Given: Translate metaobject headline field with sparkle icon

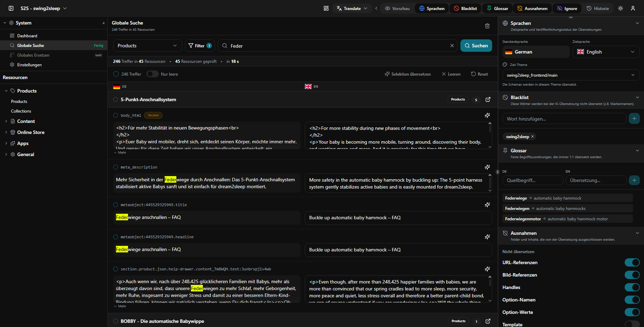Looking at the screenshot, I should coord(487,237).
